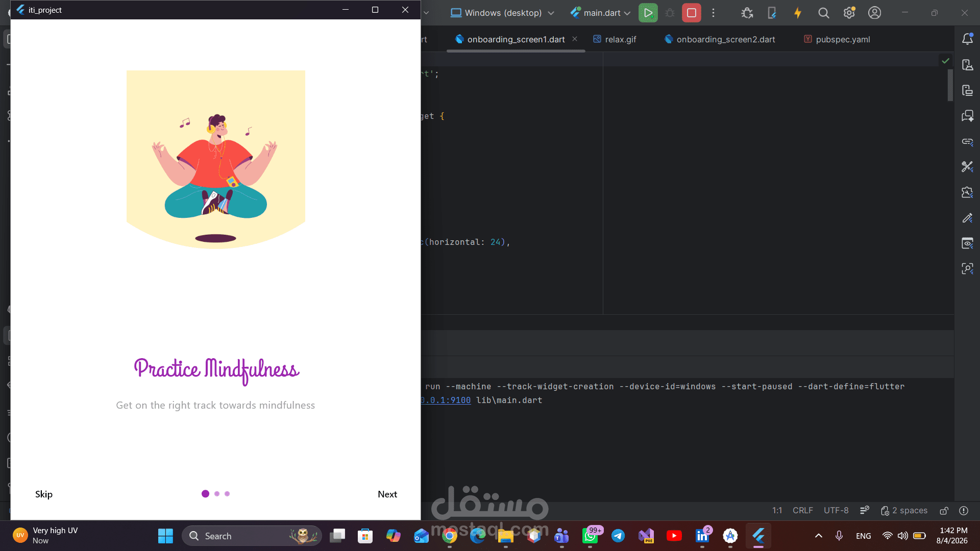
Task: Click the editor vertical scrollbar thumb
Action: 950,85
